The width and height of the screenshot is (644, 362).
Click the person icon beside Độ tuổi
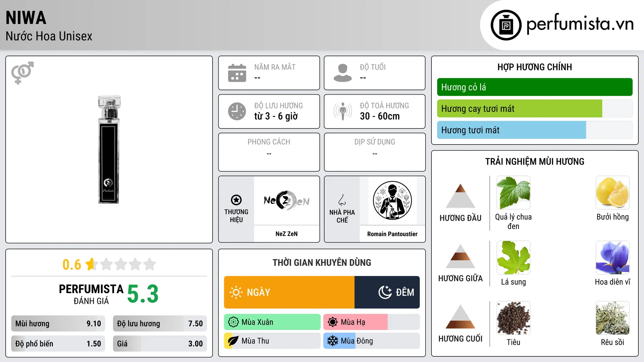coord(343,73)
